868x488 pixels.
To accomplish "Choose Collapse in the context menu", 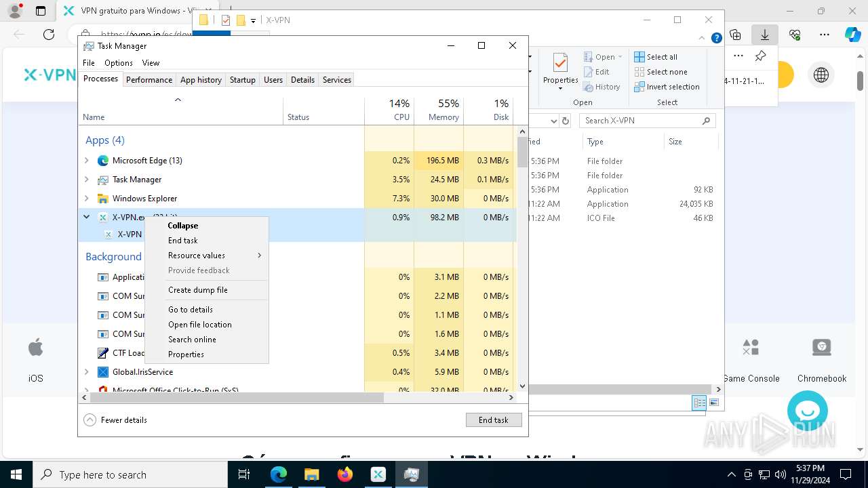I will coord(183,226).
